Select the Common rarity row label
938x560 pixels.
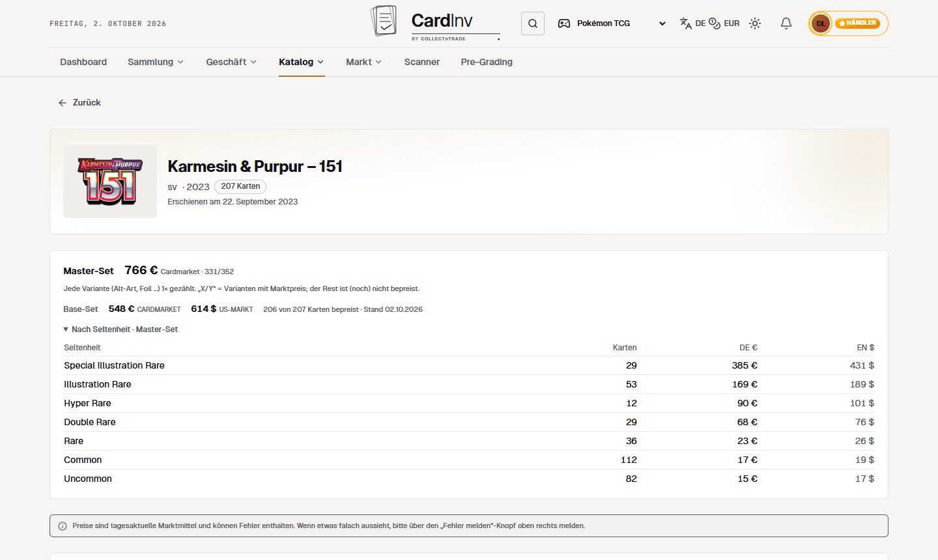83,460
